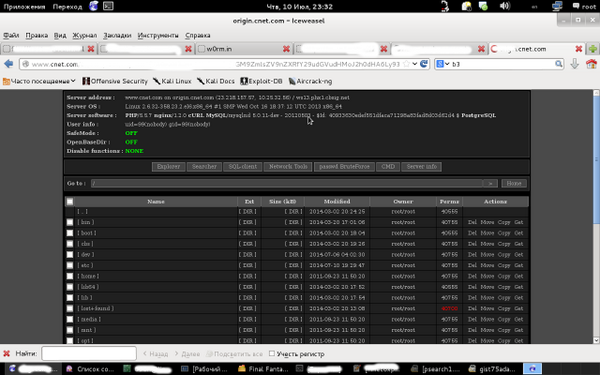The width and height of the screenshot is (600, 375).
Task: Click the browser back arrow button
Action: 8,64
